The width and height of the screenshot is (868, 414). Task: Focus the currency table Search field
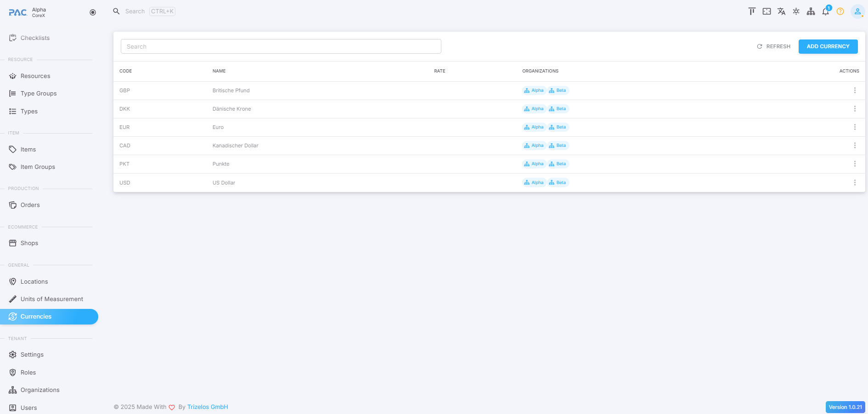coord(281,46)
